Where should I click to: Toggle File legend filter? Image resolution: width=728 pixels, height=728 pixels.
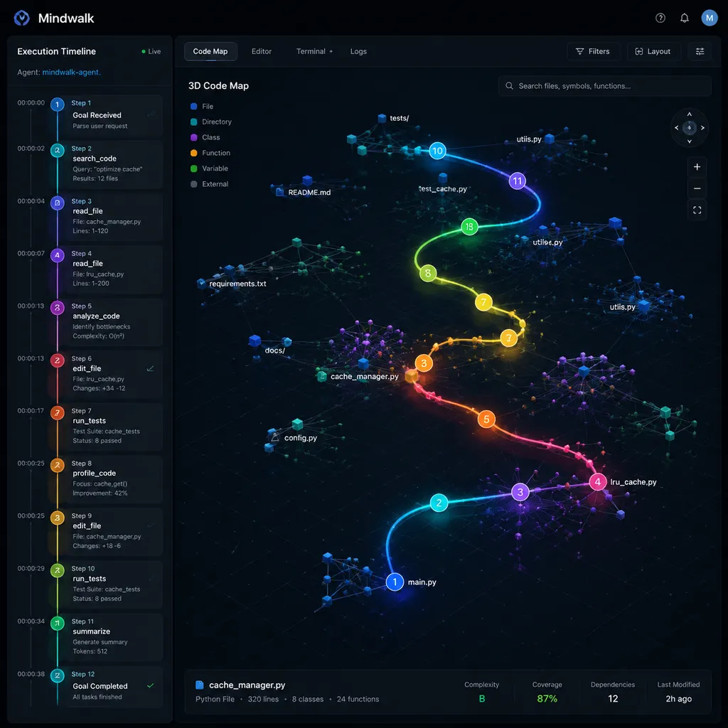(201, 107)
